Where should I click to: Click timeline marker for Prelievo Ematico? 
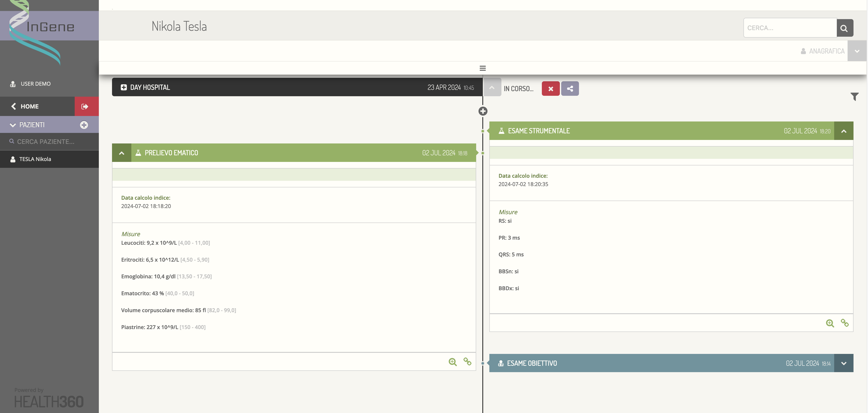click(x=483, y=153)
